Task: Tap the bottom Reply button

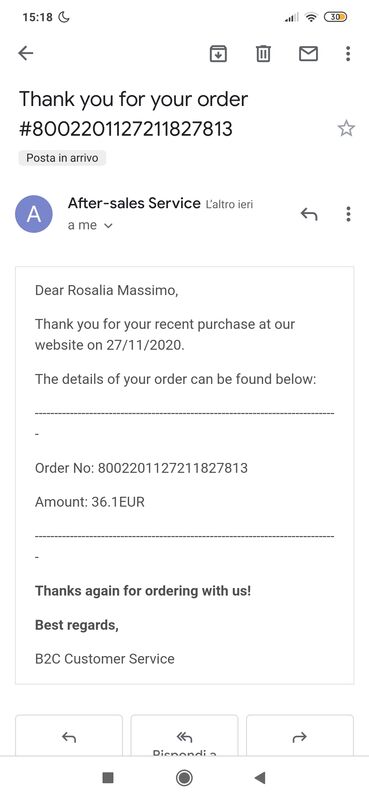Action: (69, 736)
